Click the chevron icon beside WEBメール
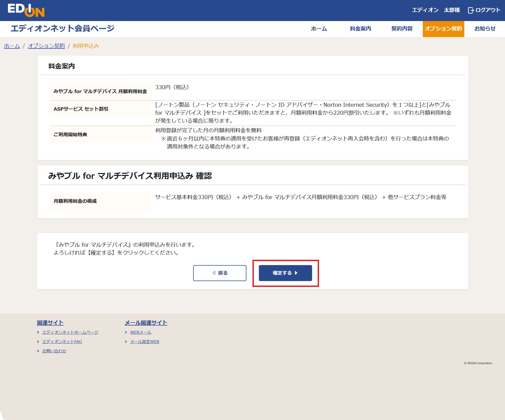Screen dimensions: 505x420 click(126, 332)
